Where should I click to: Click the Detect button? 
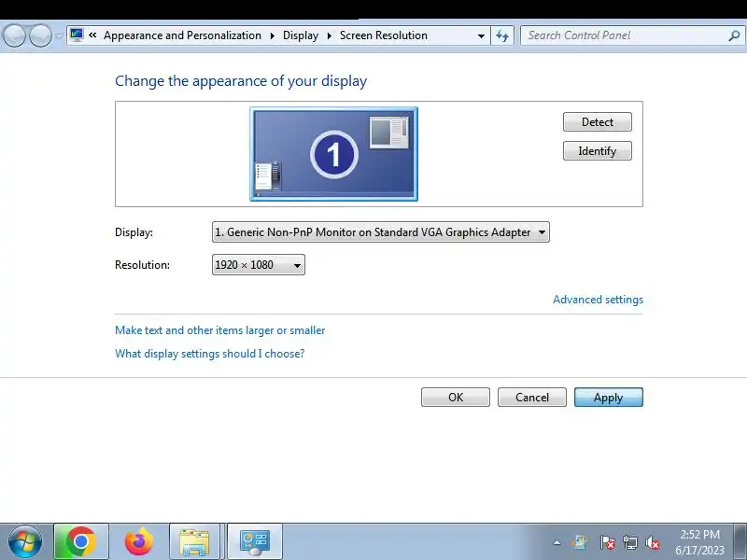(x=598, y=122)
